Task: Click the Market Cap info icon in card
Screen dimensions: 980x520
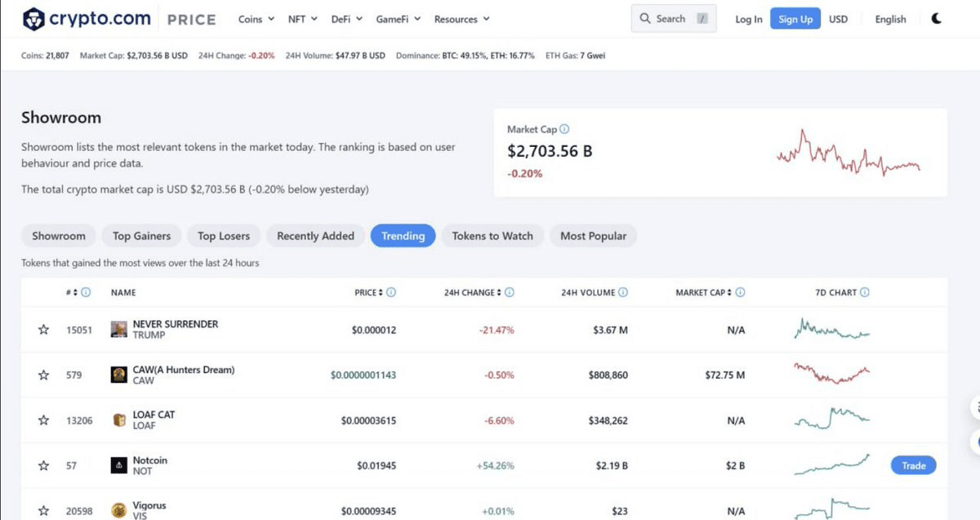Action: click(564, 129)
